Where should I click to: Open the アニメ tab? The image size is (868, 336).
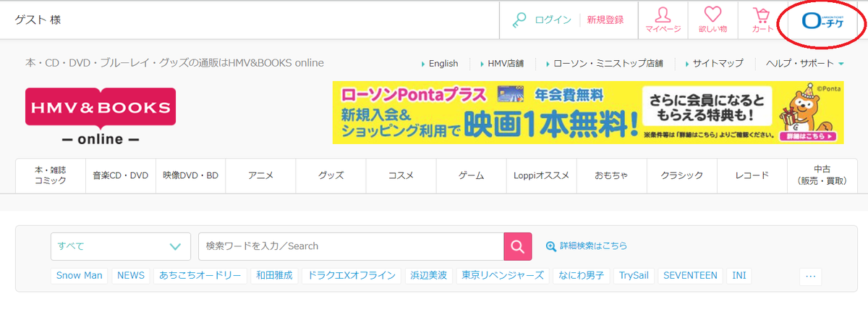pyautogui.click(x=260, y=175)
